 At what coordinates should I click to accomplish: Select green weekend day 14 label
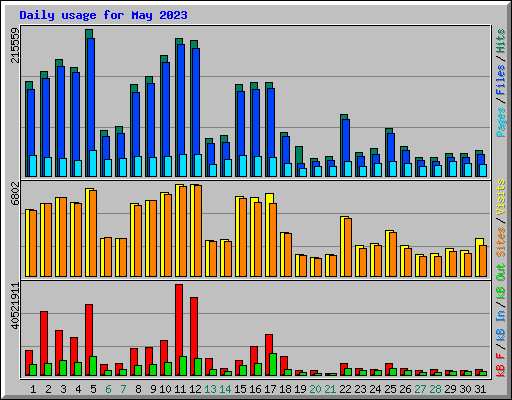pyautogui.click(x=225, y=389)
